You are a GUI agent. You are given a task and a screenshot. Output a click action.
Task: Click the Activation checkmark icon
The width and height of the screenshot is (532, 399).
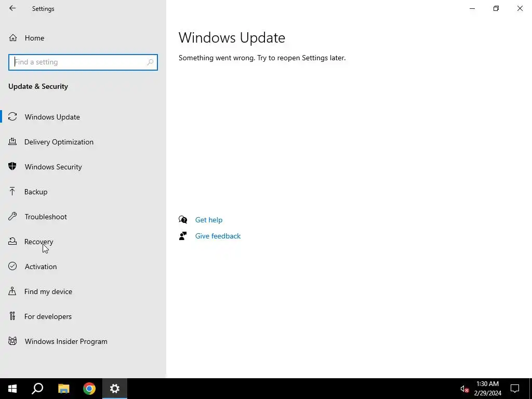coord(12,266)
